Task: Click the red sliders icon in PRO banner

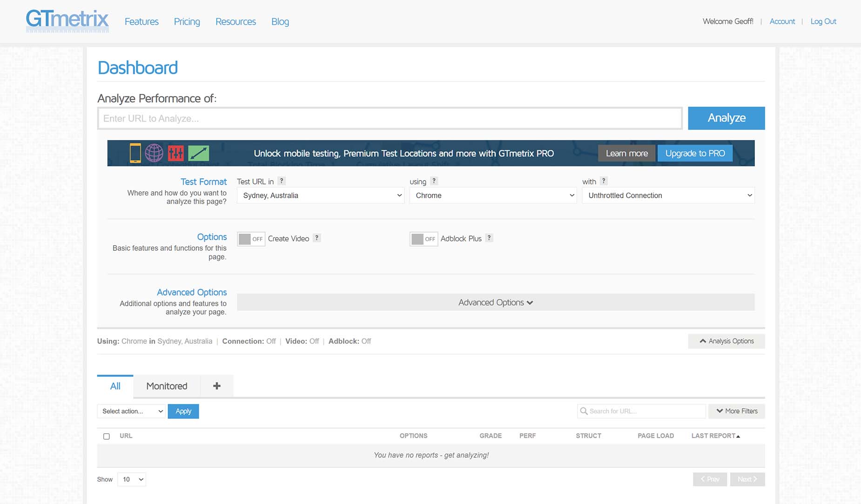Action: point(176,153)
